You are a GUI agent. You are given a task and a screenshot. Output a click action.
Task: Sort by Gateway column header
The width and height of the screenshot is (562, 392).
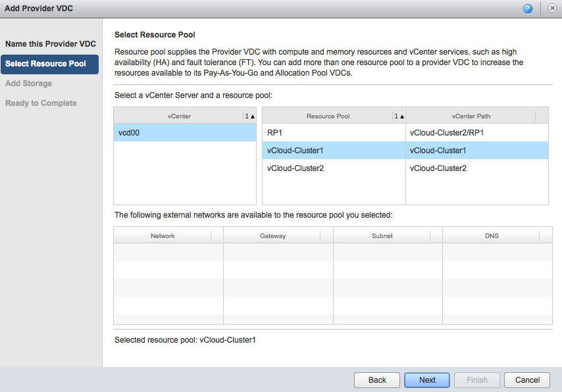pos(272,235)
